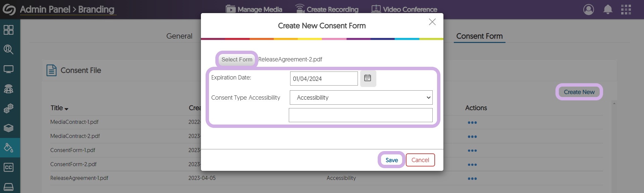Open the apps grid menu icon
This screenshot has width=644, height=193.
point(626,9)
